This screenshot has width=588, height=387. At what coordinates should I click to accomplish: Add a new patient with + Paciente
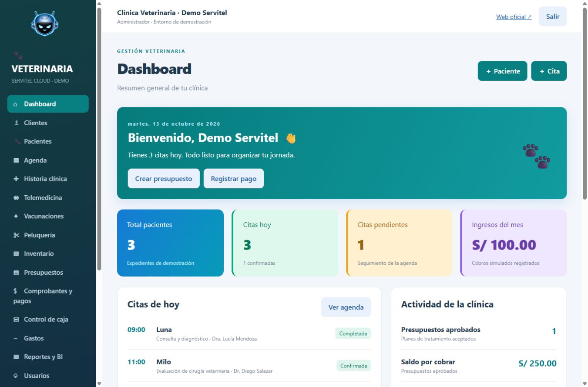point(502,71)
